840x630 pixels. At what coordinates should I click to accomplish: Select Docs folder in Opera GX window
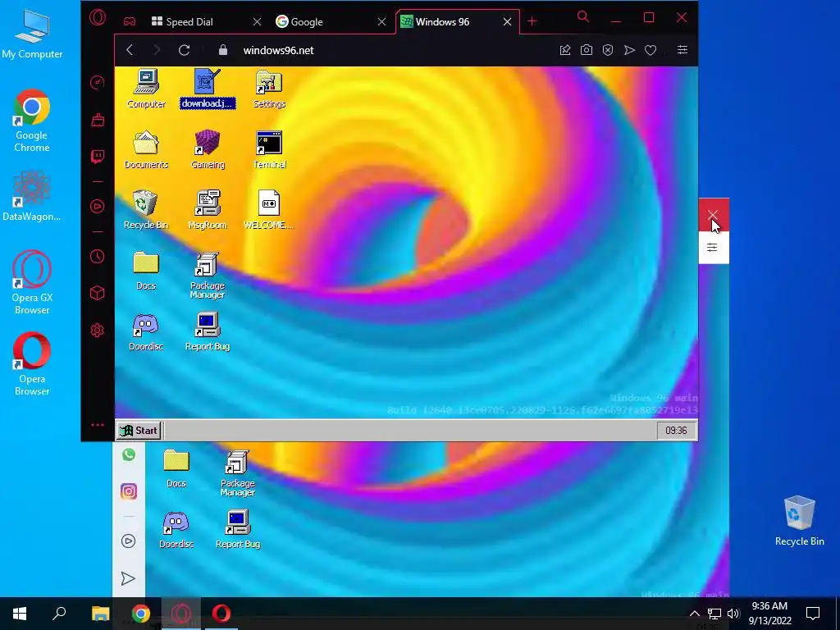(146, 271)
